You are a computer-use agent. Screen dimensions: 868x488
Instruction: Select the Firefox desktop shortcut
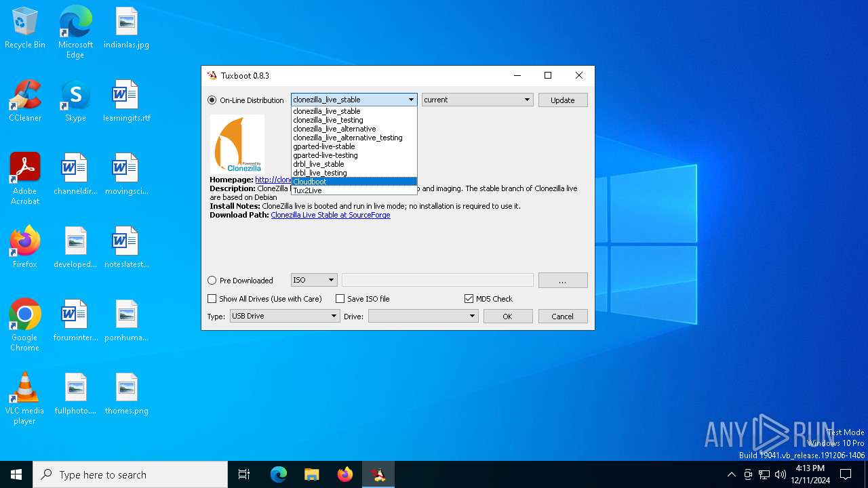pyautogui.click(x=25, y=248)
